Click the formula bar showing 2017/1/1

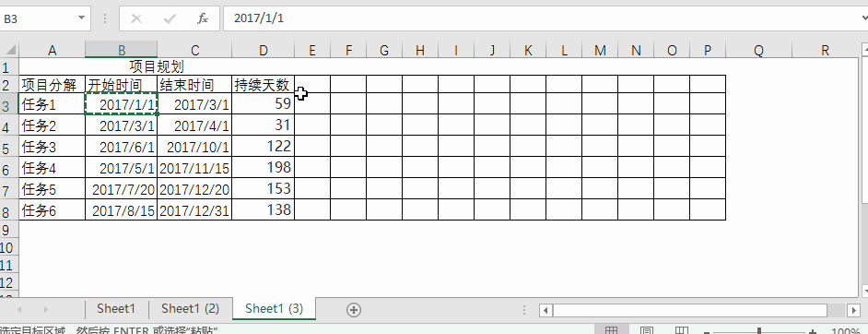coord(540,18)
